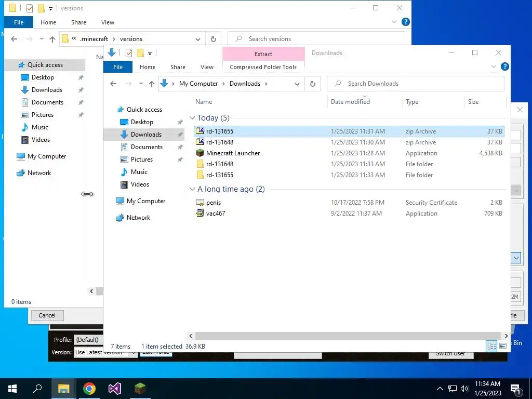This screenshot has height=399, width=532.
Task: Select Network in Downloads window sidebar
Action: click(138, 218)
